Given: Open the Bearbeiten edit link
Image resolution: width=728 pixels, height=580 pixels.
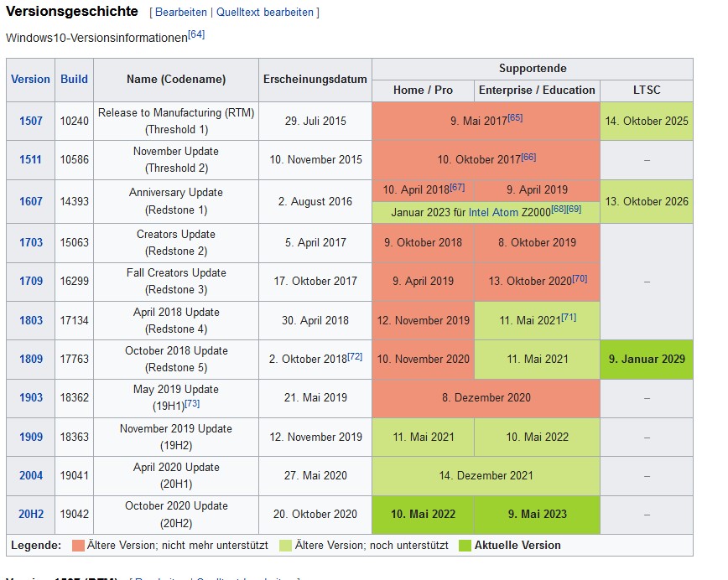Looking at the screenshot, I should click(x=180, y=12).
